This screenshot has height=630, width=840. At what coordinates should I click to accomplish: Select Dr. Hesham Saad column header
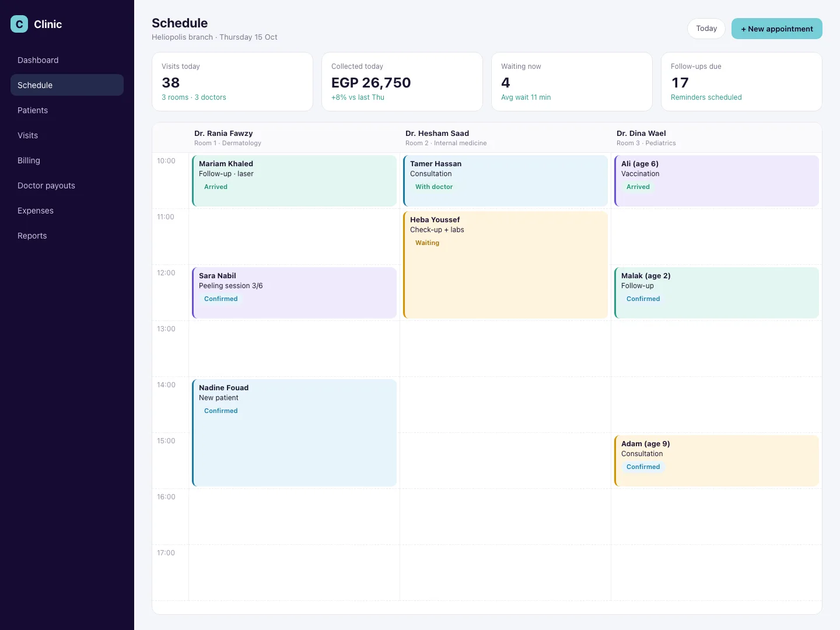[505, 138]
